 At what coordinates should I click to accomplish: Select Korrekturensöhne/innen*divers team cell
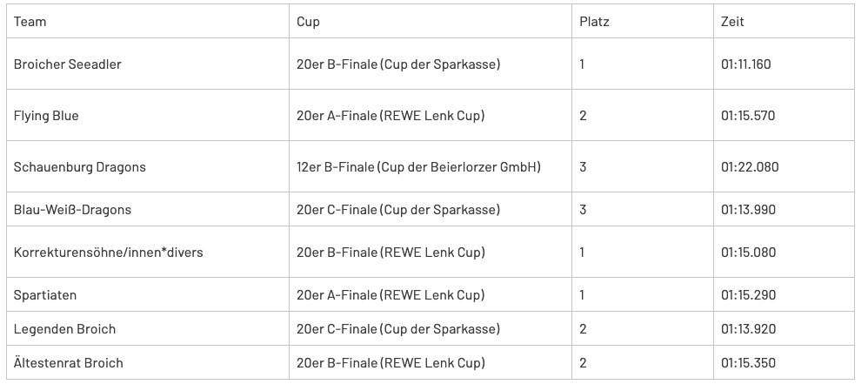coord(109,253)
